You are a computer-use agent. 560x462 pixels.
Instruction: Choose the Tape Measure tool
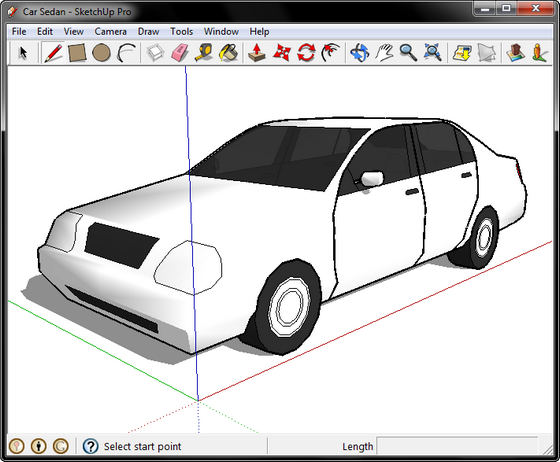pos(204,53)
